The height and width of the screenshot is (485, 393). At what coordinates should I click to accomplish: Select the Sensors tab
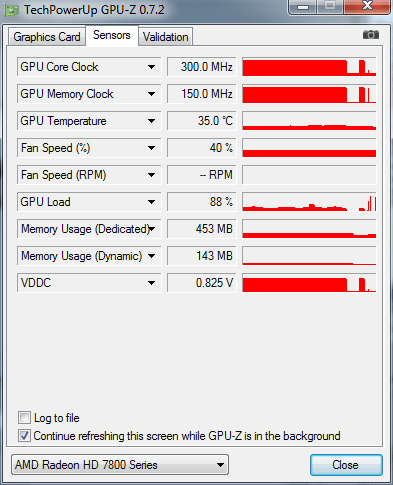(112, 35)
